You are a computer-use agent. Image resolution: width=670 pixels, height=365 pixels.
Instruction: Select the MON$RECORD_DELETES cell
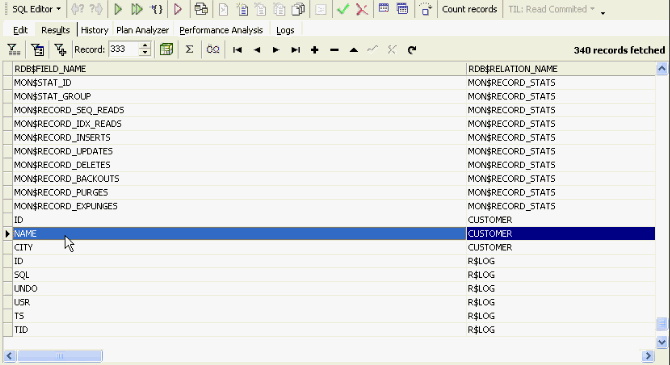[x=239, y=165]
